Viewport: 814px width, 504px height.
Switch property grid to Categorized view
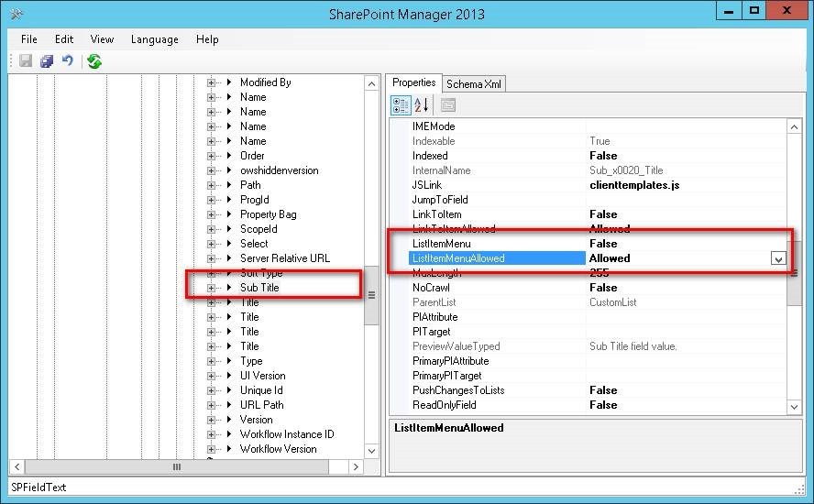click(x=401, y=105)
